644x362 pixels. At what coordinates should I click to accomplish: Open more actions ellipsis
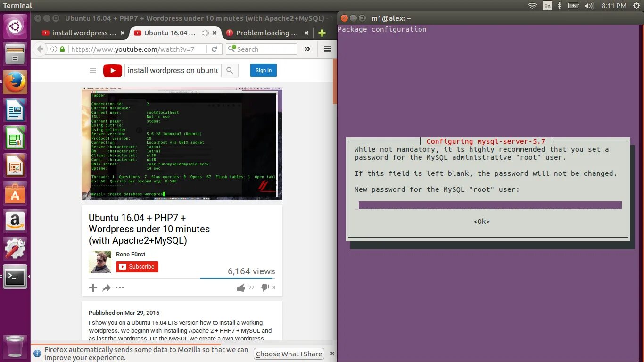pyautogui.click(x=120, y=288)
